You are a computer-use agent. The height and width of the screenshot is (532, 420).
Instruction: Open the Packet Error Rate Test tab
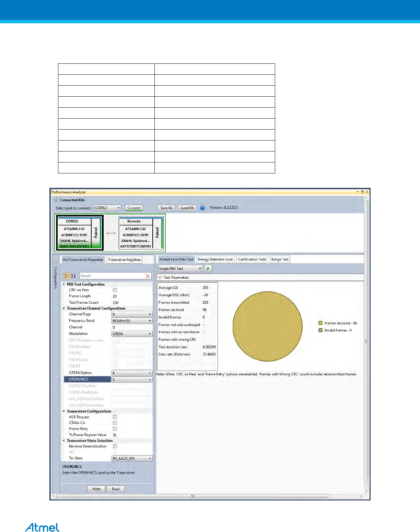coord(176,259)
